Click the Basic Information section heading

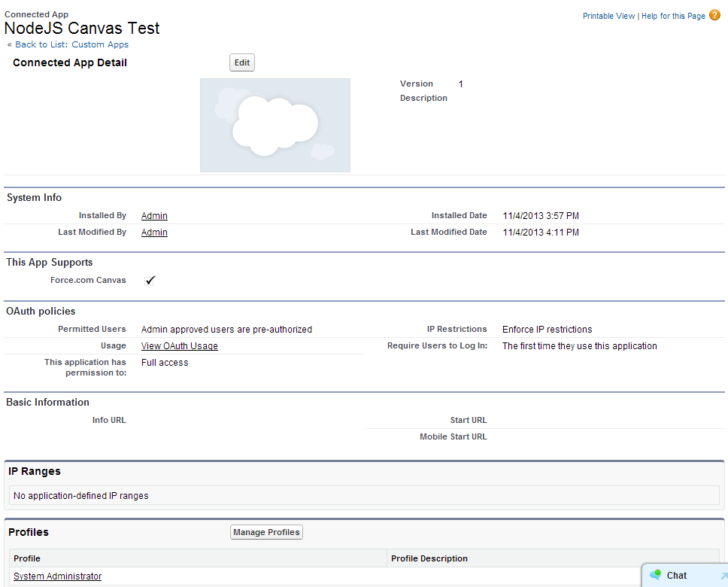coord(47,403)
